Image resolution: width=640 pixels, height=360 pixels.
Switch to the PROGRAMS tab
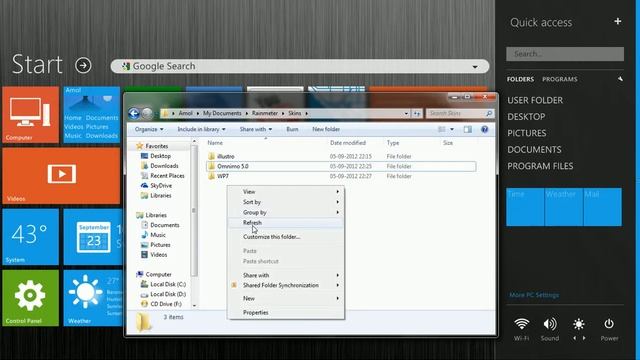(x=560, y=79)
